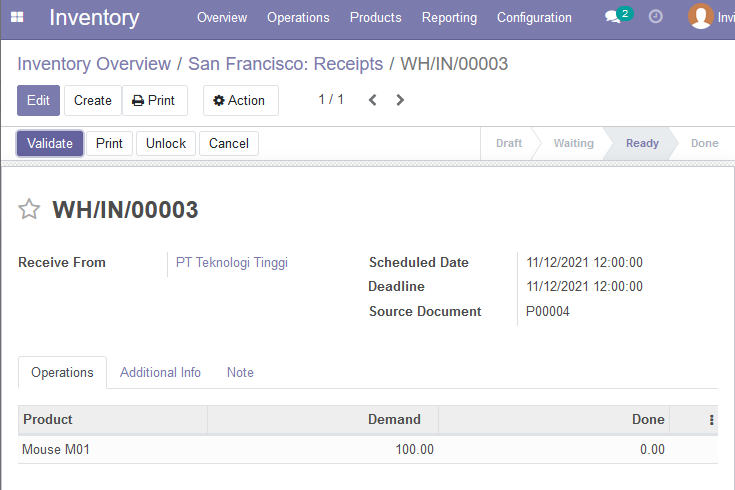735x490 pixels.
Task: Click the user avatar picture
Action: click(x=700, y=16)
